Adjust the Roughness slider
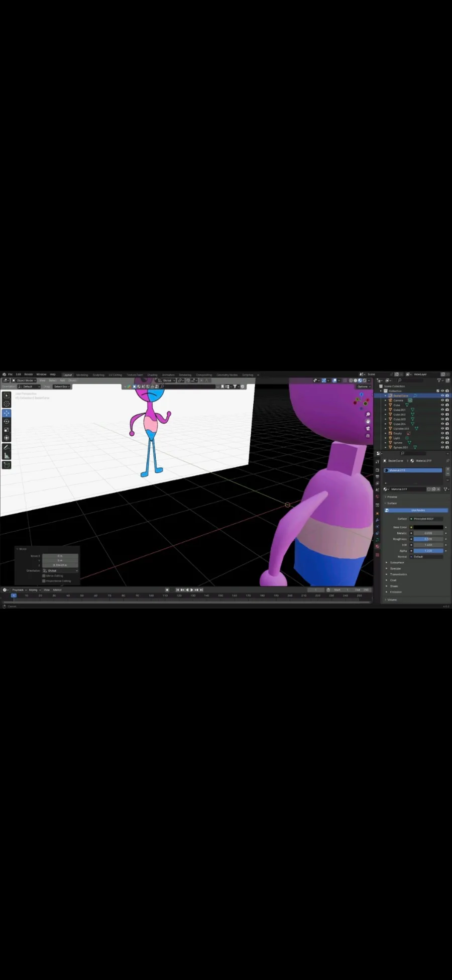Image resolution: width=452 pixels, height=980 pixels. tap(428, 539)
